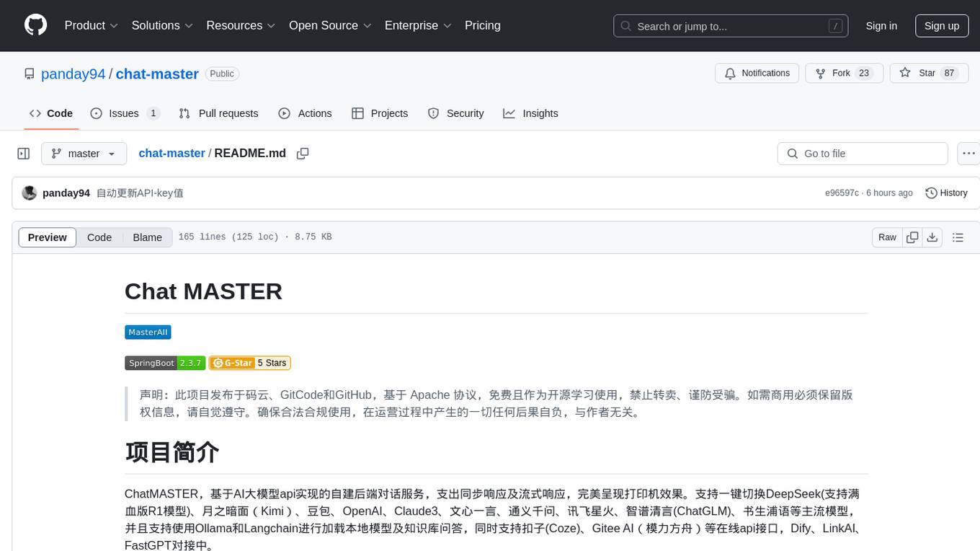Click the chat-master breadcrumb link
The height and width of the screenshot is (551, 980).
tap(171, 153)
